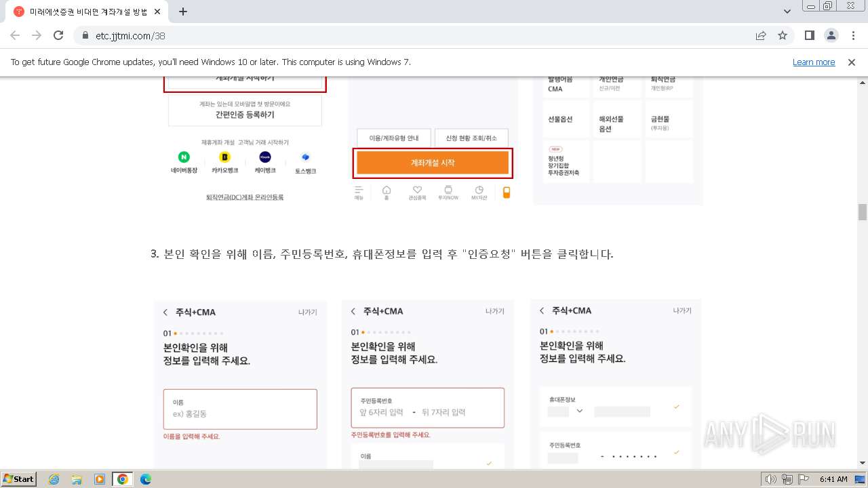Image resolution: width=868 pixels, height=488 pixels.
Task: Open Chrome three-dot menu
Action: [853, 35]
